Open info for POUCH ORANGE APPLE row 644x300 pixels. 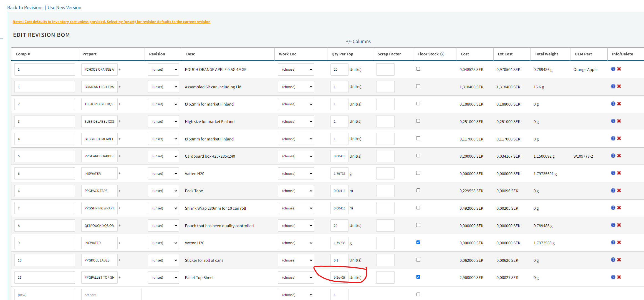(x=613, y=69)
